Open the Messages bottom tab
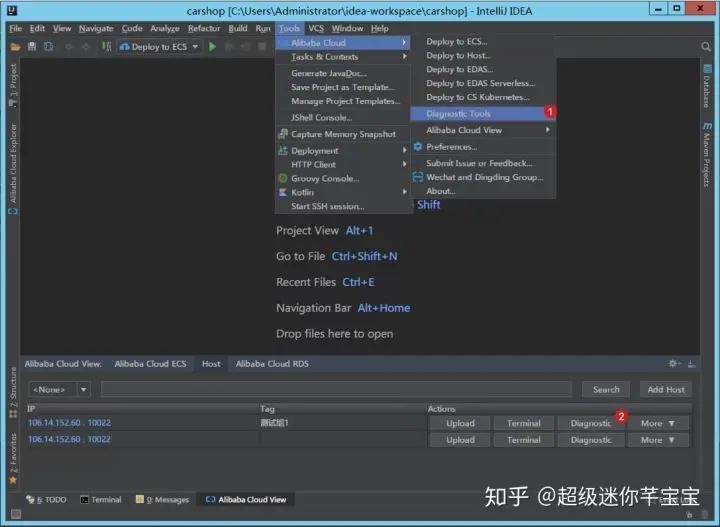 163,499
